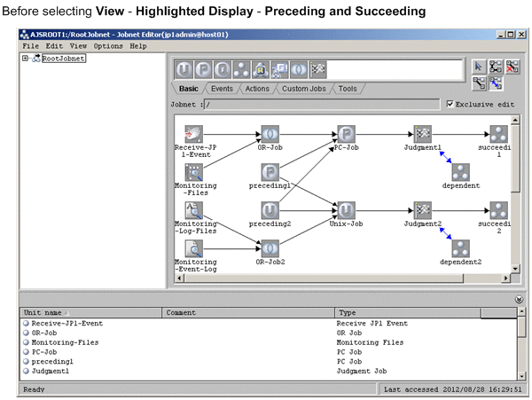
Task: Select the PC job icon in palette
Action: point(205,70)
